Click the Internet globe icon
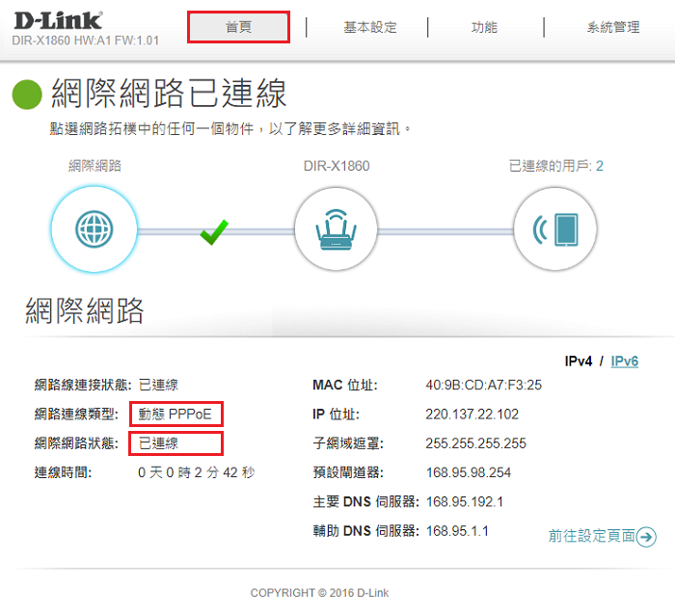 [x=93, y=228]
